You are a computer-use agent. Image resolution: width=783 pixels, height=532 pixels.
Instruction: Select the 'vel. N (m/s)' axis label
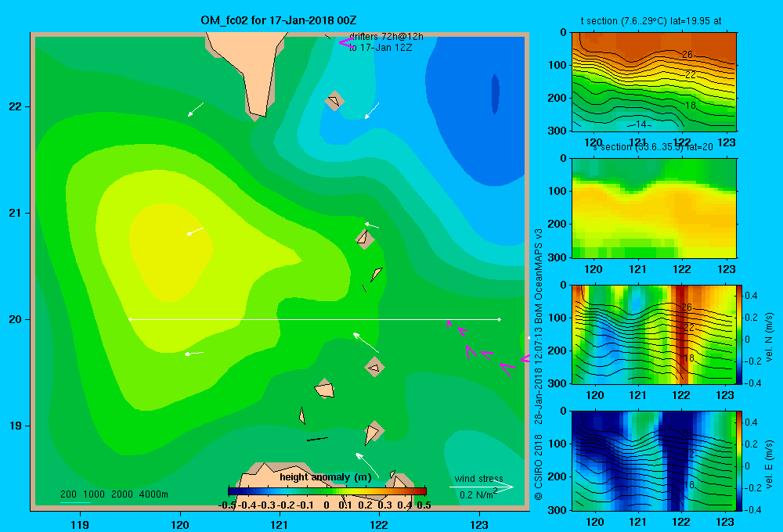[x=769, y=337]
